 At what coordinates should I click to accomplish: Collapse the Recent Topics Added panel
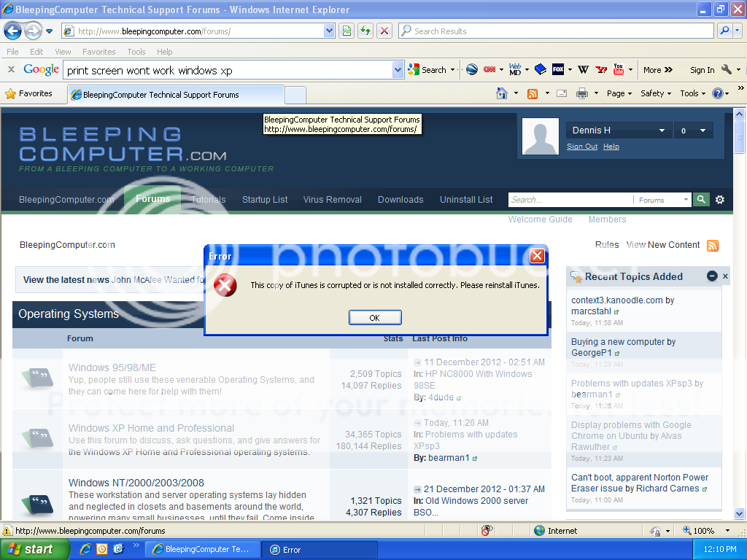[x=712, y=276]
